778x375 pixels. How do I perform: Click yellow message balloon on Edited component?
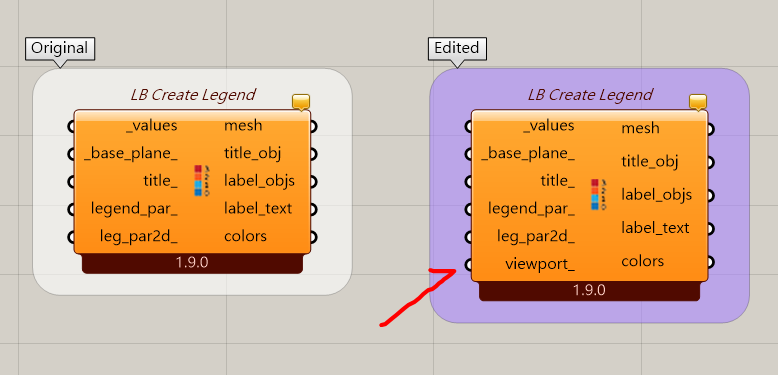coord(698,102)
